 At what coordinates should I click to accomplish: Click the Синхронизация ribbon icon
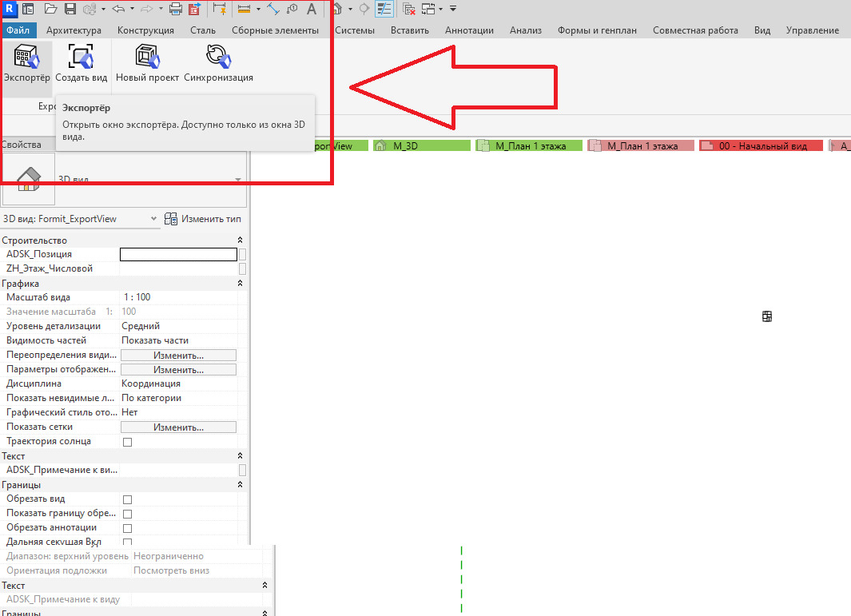coord(218,63)
